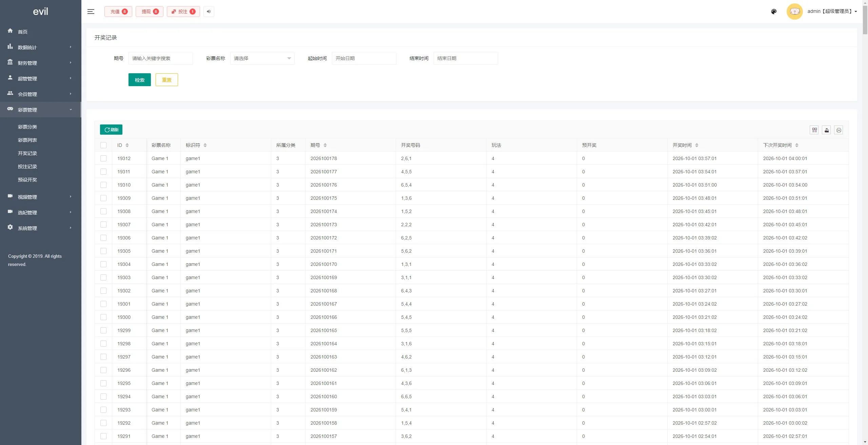Collapse sidebar with hamburger menu icon
868x445 pixels.
click(x=91, y=12)
